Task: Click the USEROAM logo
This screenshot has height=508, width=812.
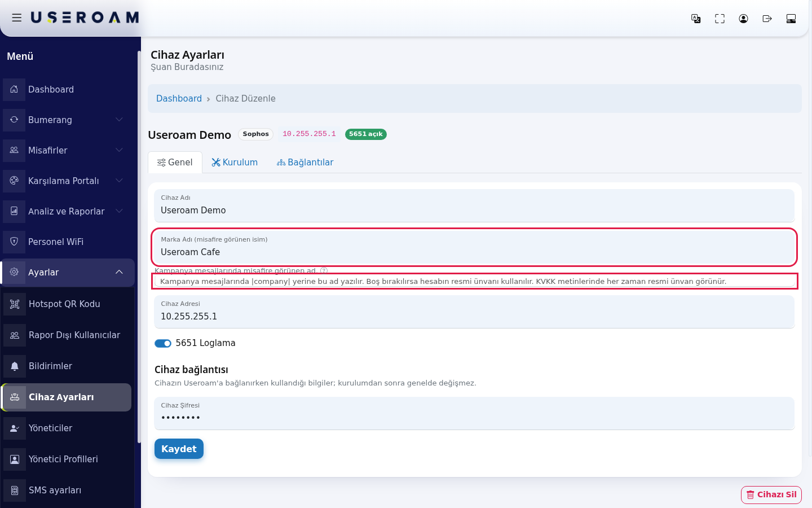Action: pos(85,18)
